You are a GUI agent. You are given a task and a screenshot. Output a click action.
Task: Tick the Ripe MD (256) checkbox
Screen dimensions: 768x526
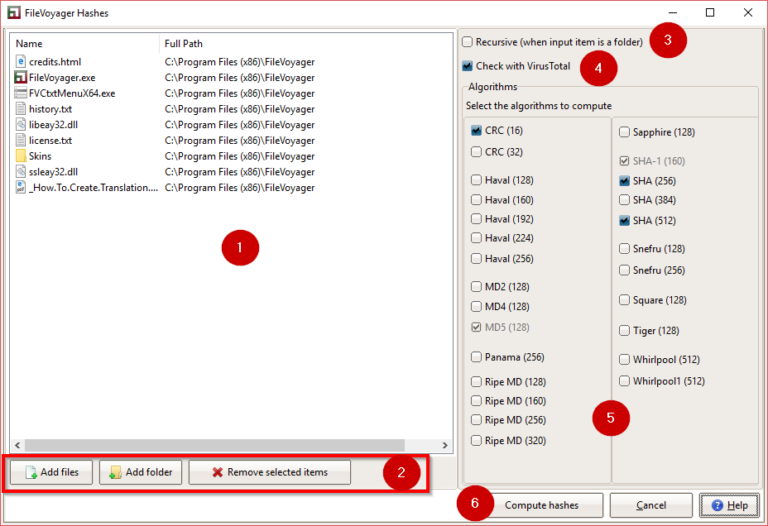pos(476,420)
